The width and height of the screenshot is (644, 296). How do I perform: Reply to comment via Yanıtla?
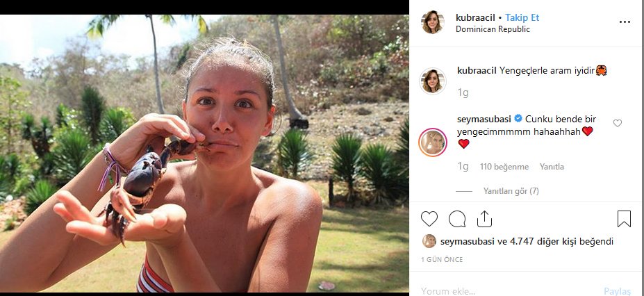[552, 167]
